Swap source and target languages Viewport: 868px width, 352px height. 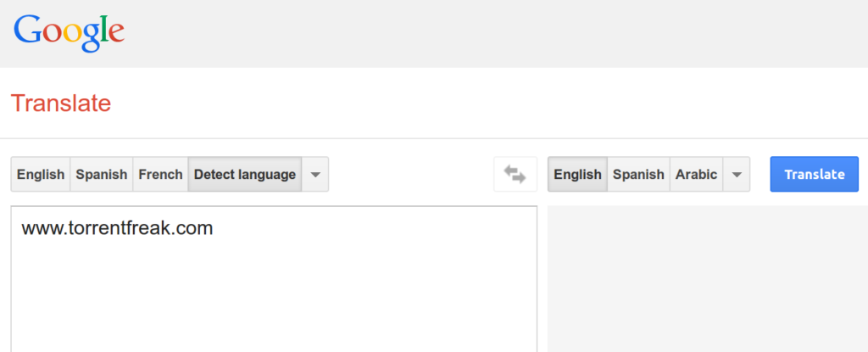pyautogui.click(x=515, y=175)
